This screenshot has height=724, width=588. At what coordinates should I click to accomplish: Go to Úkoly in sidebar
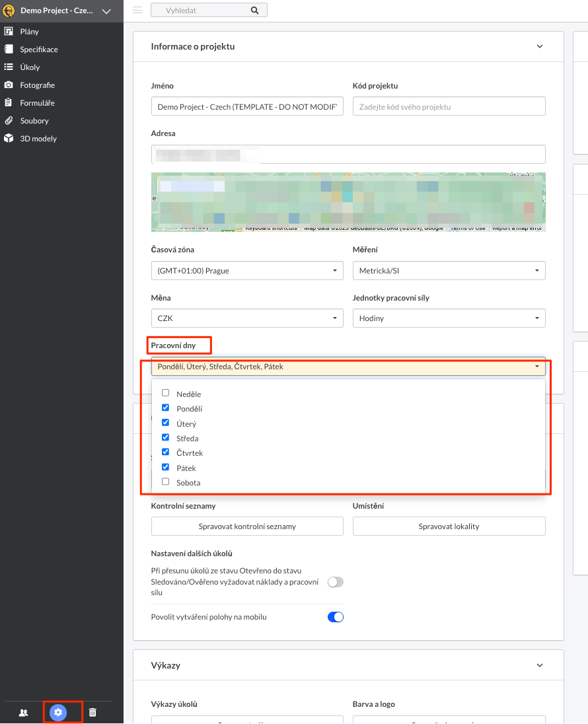(x=30, y=67)
